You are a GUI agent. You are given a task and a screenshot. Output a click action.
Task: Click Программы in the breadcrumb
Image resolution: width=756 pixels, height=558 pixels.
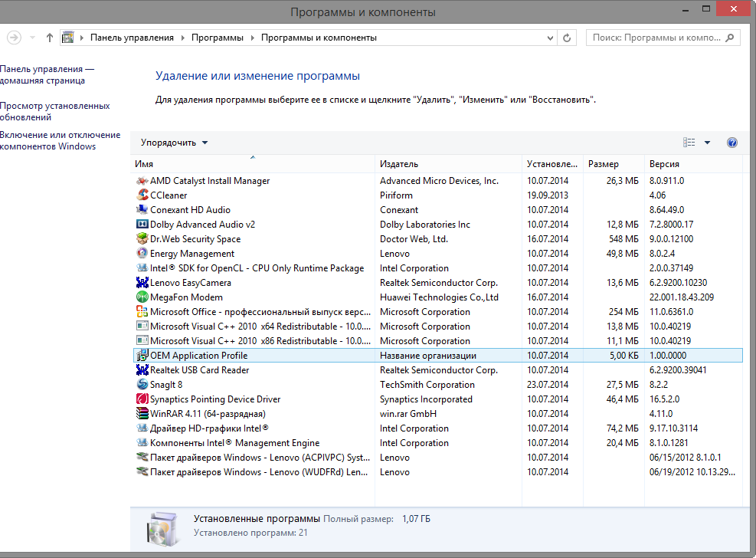(x=218, y=38)
